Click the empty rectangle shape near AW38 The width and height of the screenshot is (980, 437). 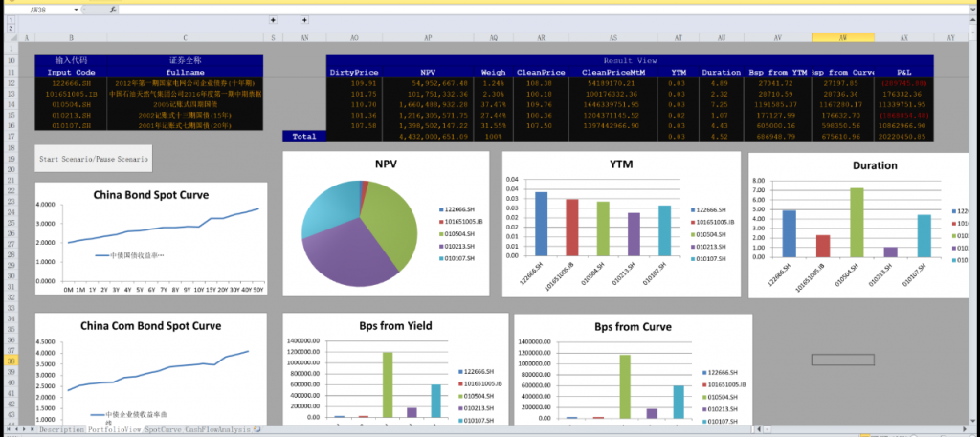[842, 360]
